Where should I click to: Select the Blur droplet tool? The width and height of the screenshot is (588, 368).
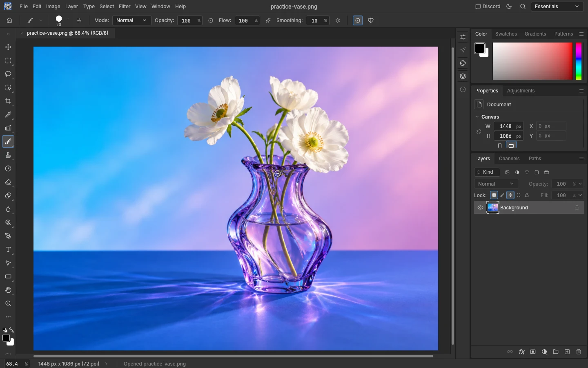click(8, 209)
